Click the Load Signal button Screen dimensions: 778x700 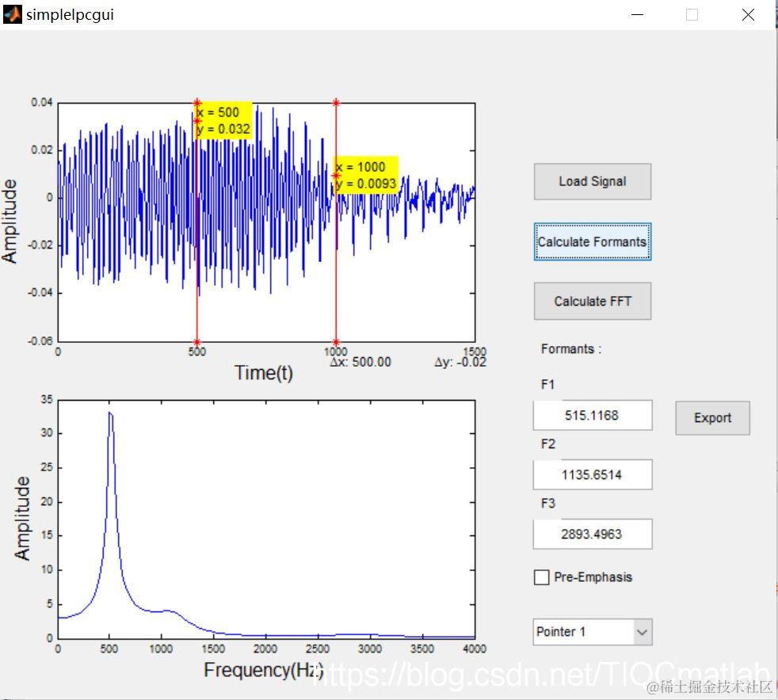593,181
